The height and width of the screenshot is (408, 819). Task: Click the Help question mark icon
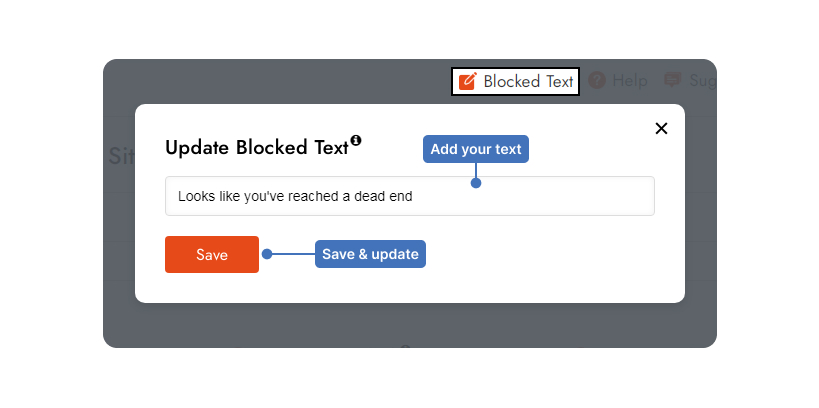coord(597,80)
